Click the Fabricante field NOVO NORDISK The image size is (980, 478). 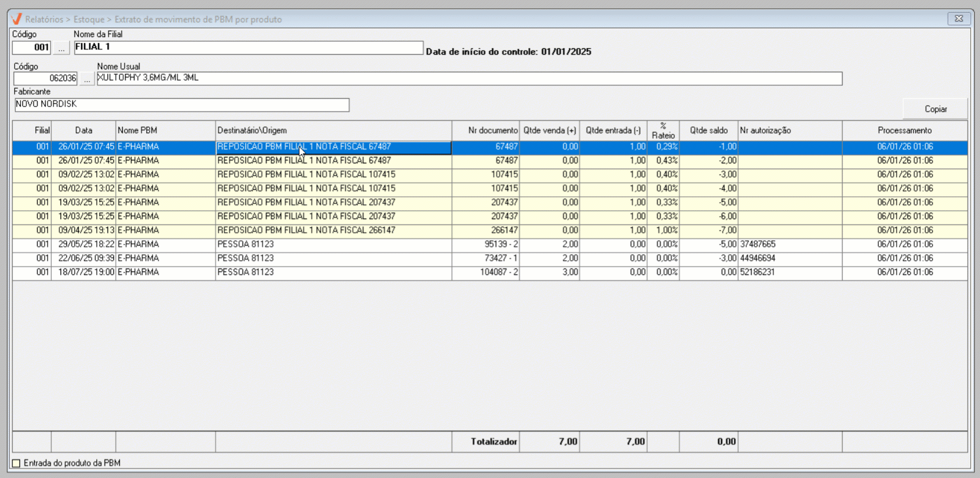coord(181,105)
